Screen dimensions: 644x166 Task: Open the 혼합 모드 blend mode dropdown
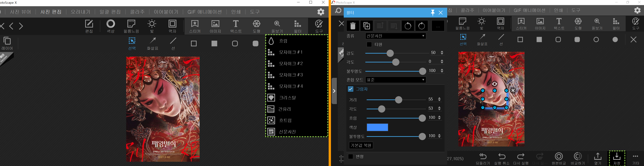[396, 80]
